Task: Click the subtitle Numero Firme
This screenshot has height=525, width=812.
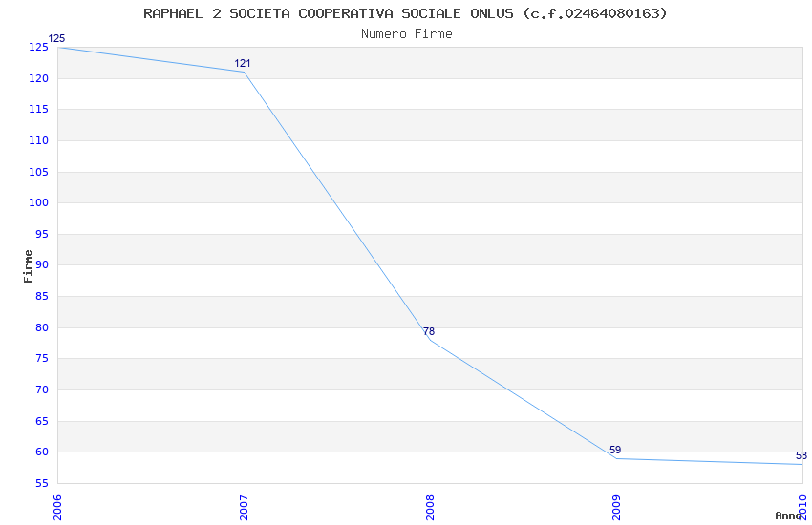Action: click(407, 34)
